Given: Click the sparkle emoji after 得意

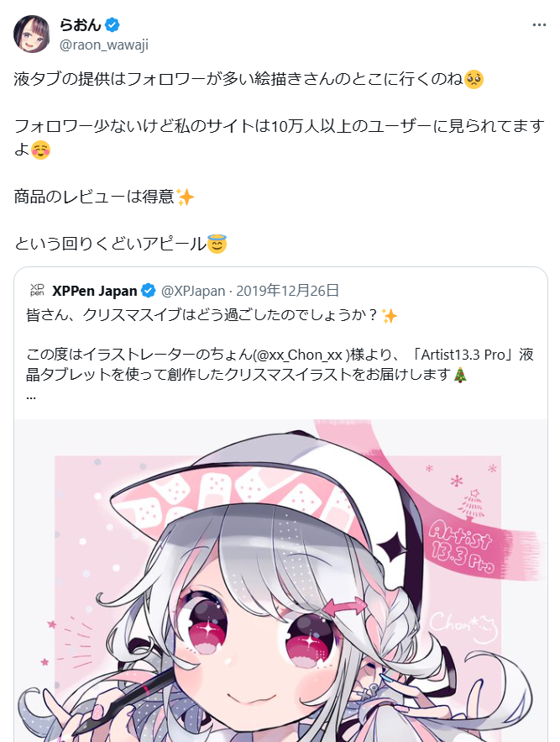Looking at the screenshot, I should tap(185, 197).
